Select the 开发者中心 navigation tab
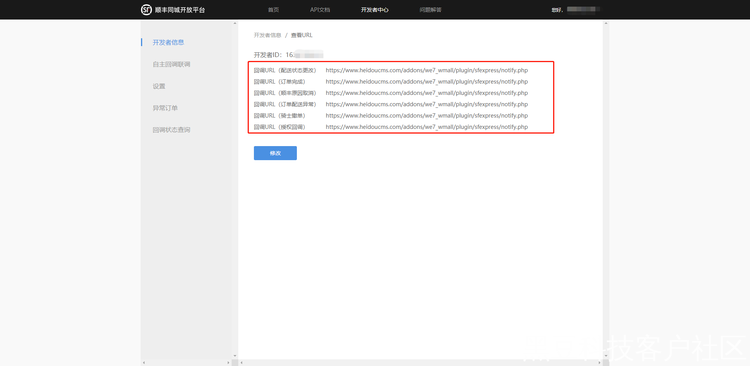 pos(375,10)
